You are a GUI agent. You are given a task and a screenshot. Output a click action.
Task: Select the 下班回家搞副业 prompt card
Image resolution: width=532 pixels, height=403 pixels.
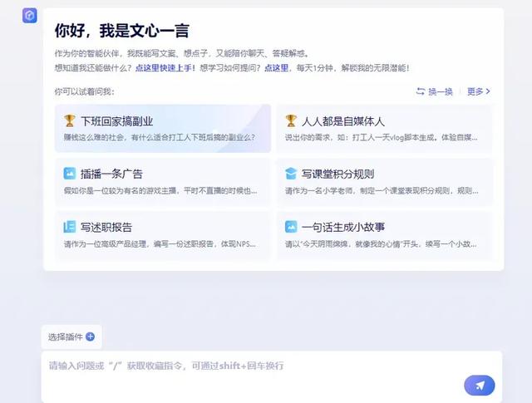163,129
